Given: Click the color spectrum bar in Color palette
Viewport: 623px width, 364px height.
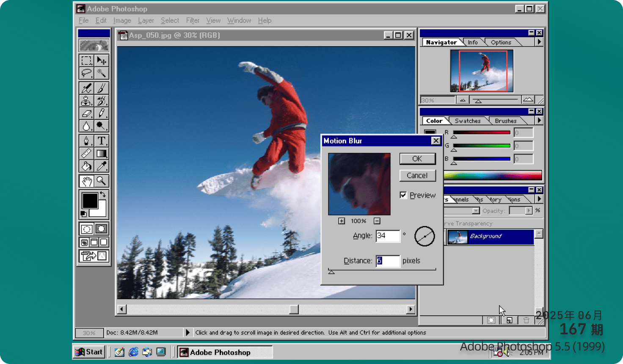Looking at the screenshot, I should (493, 175).
